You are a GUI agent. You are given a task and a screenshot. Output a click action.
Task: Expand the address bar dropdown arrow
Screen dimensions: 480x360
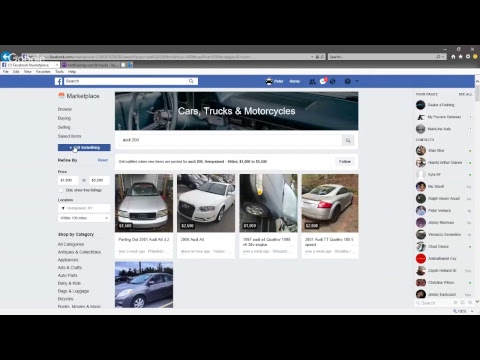[312, 57]
